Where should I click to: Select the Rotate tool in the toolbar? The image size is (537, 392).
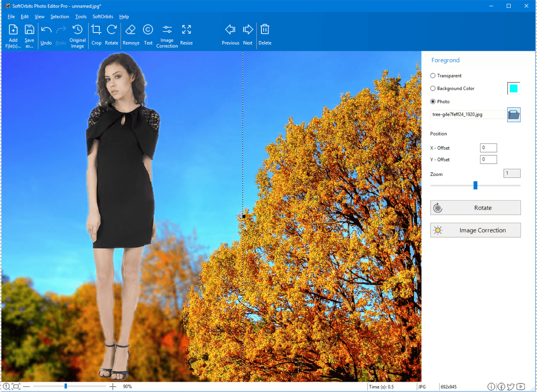tap(111, 34)
